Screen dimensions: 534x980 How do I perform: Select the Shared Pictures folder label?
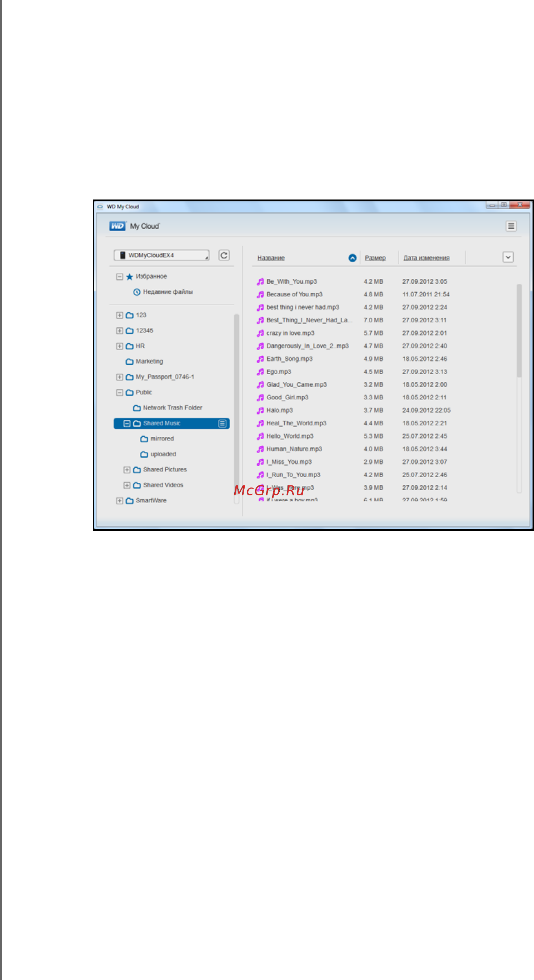[165, 470]
